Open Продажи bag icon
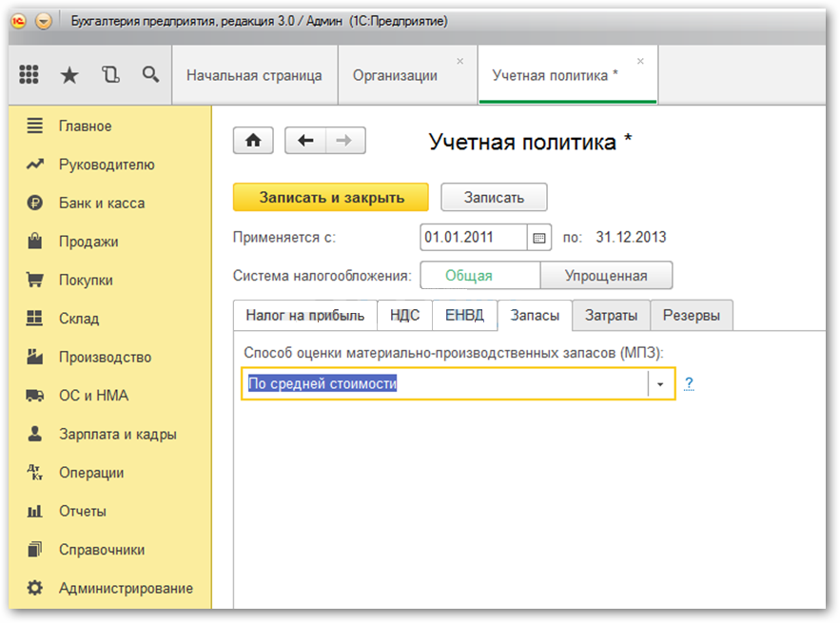The height and width of the screenshot is (623, 840). pyautogui.click(x=35, y=241)
